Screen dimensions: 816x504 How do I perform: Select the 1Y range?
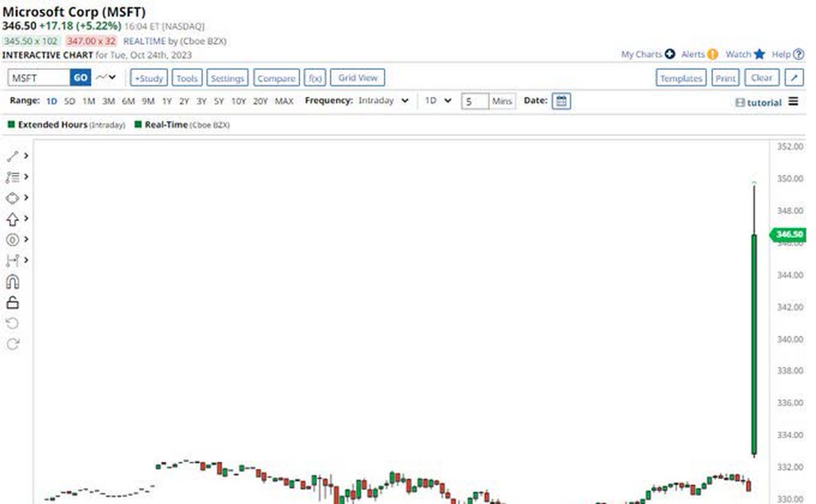pos(167,101)
